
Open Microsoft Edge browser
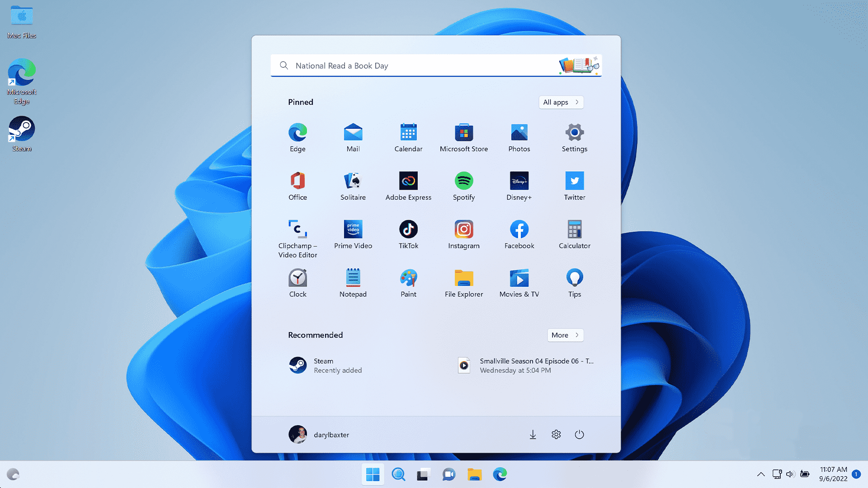point(297,131)
